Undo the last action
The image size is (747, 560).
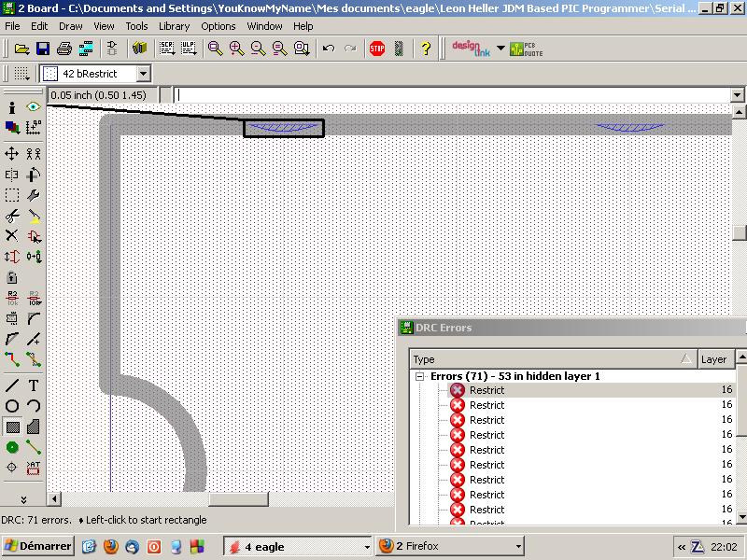click(329, 49)
